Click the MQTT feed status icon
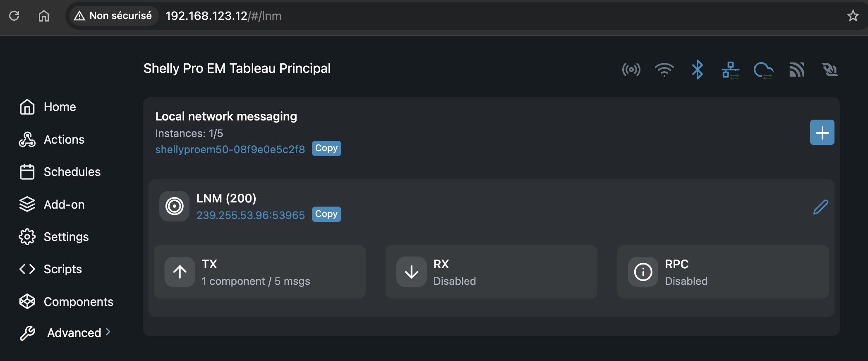Image resolution: width=868 pixels, height=361 pixels. [x=797, y=70]
